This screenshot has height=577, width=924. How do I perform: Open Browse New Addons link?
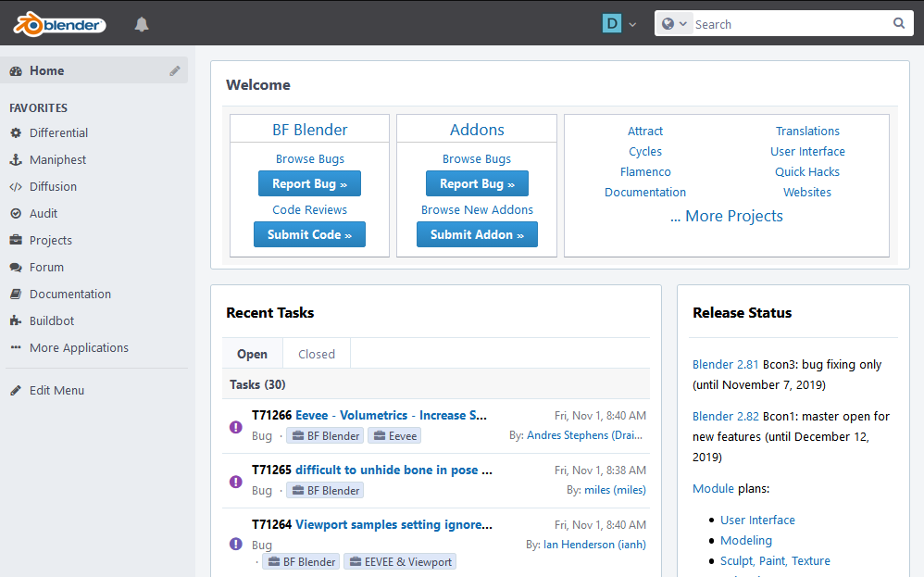click(x=477, y=210)
